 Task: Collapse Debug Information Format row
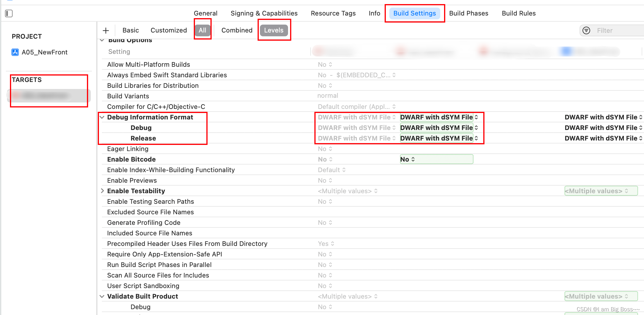102,117
